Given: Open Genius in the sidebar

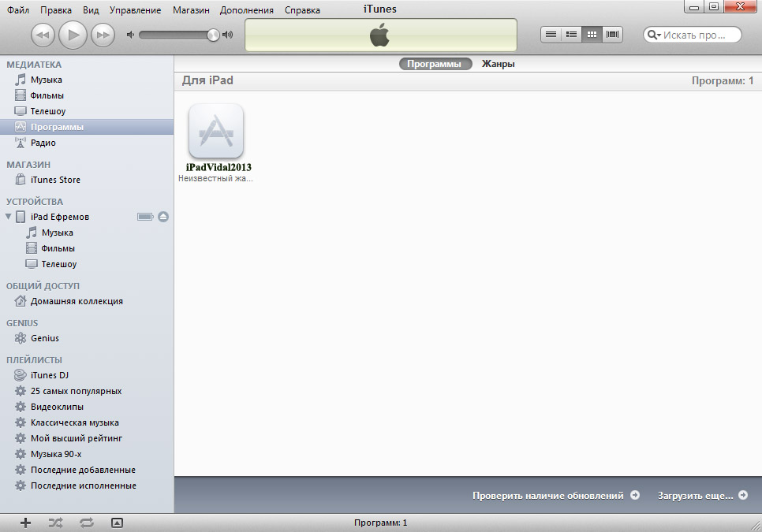Looking at the screenshot, I should [87, 338].
